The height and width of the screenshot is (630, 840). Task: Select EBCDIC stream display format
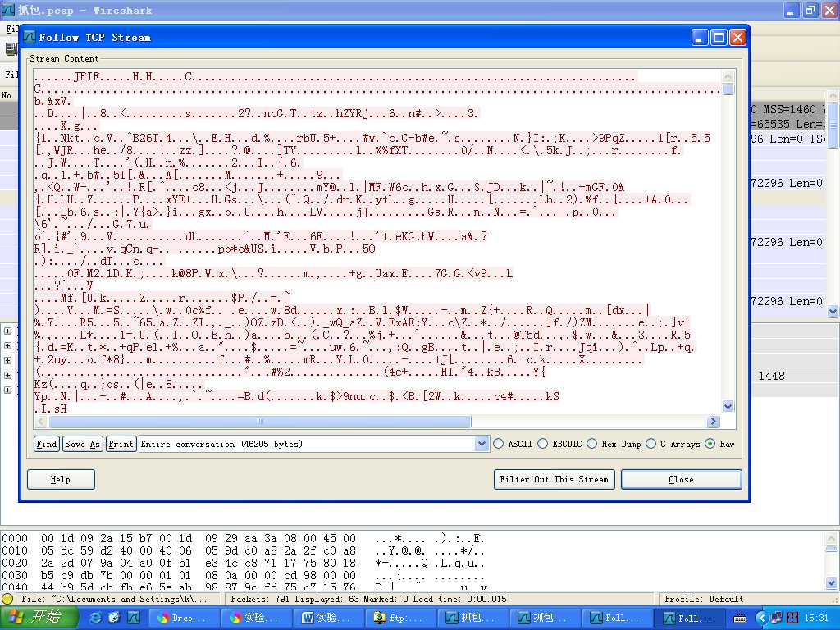543,444
